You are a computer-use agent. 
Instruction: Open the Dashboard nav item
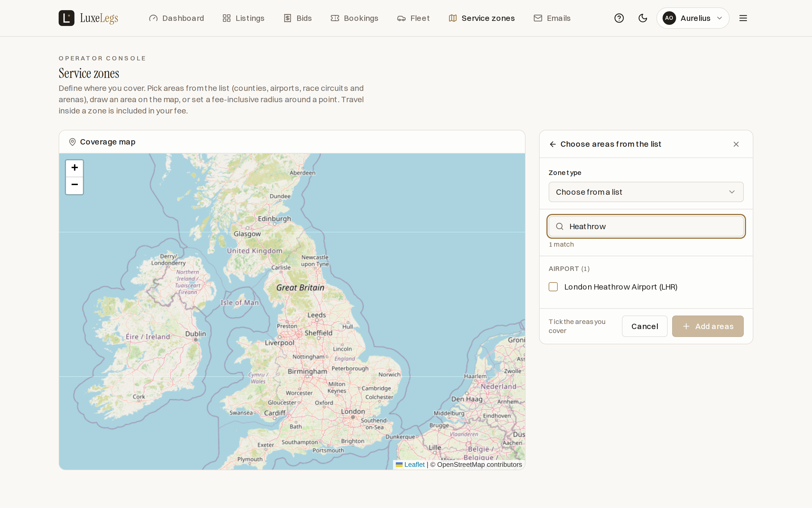(x=176, y=18)
